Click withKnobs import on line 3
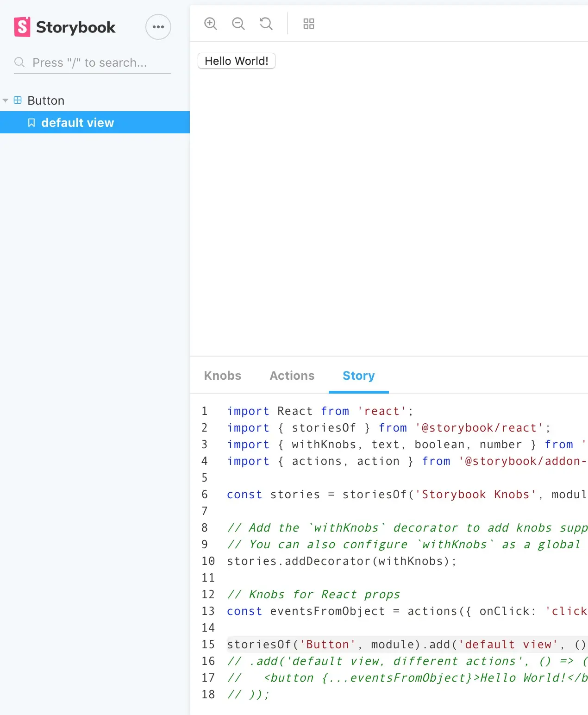This screenshot has width=588, height=715. point(324,445)
